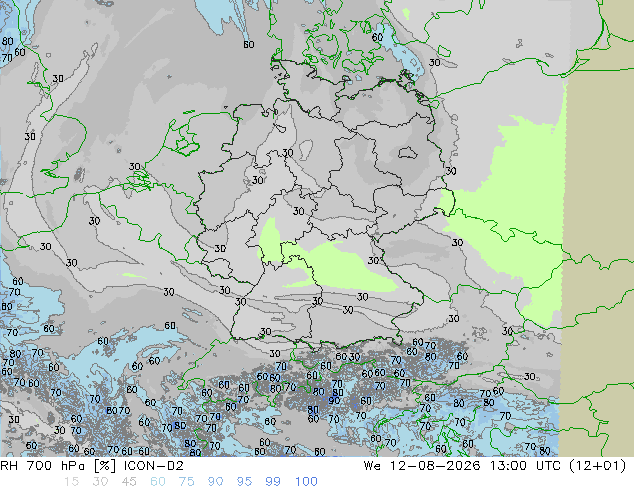The image size is (634, 490).
Task: Select the legend value "60" in the color scale
Action: pos(158,482)
